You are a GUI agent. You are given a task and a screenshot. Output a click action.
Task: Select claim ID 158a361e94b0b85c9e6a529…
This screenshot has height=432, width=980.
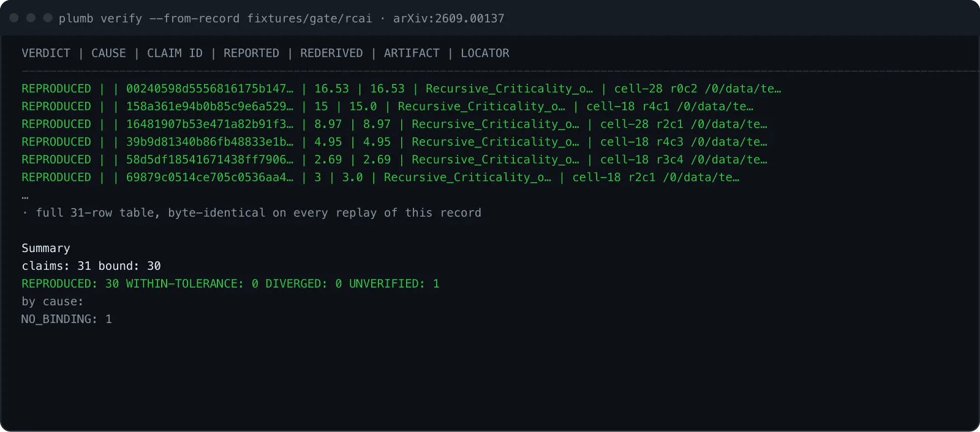[x=209, y=106]
